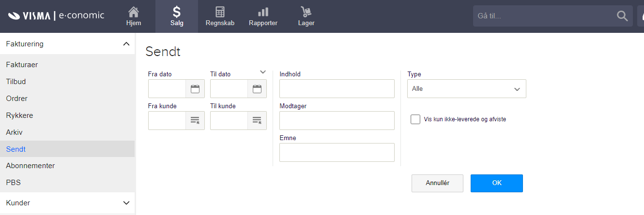Image resolution: width=644 pixels, height=215 pixels.
Task: Expand the Kunder sidebar section
Action: click(126, 203)
